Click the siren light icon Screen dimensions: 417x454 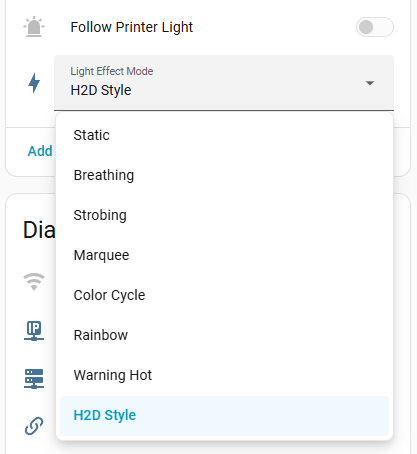[x=34, y=27]
